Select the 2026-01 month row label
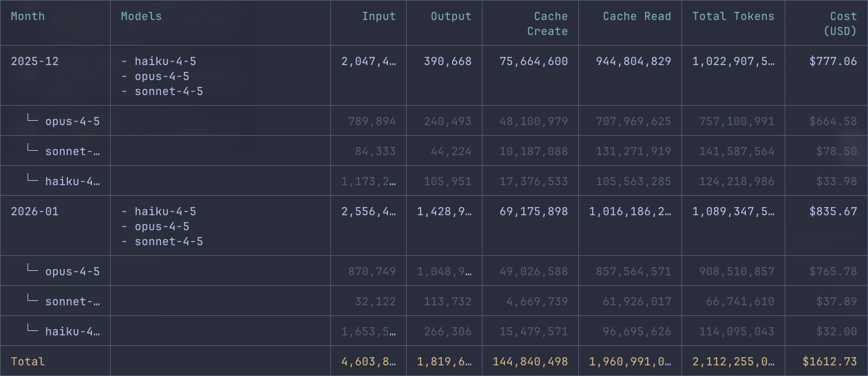This screenshot has height=376, width=868. point(35,211)
